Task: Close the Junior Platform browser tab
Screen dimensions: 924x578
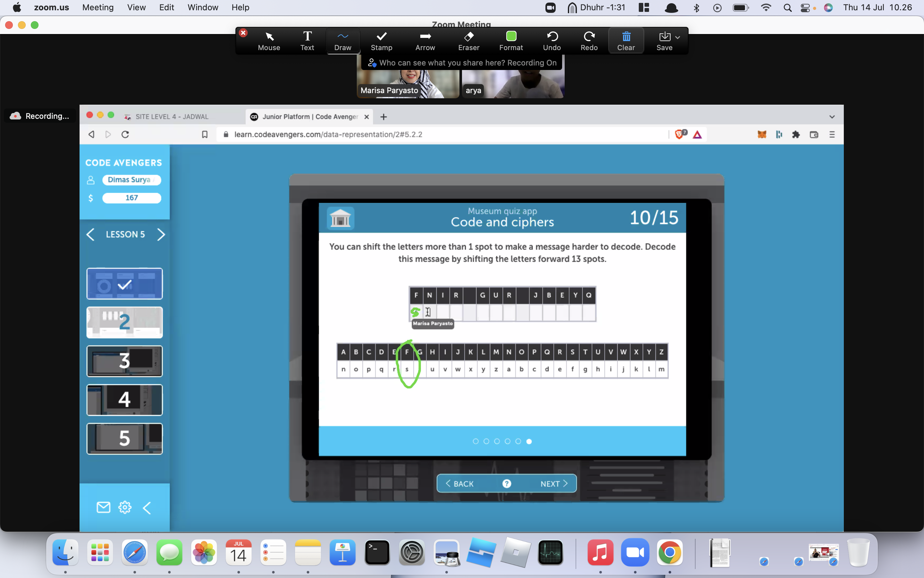Action: coord(366,117)
